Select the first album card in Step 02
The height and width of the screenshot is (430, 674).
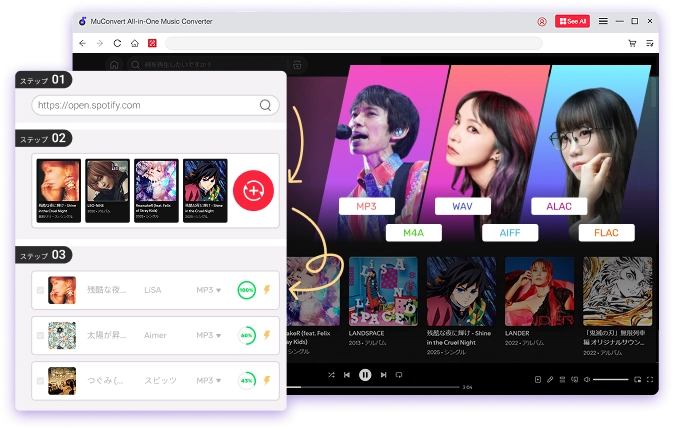(x=58, y=190)
